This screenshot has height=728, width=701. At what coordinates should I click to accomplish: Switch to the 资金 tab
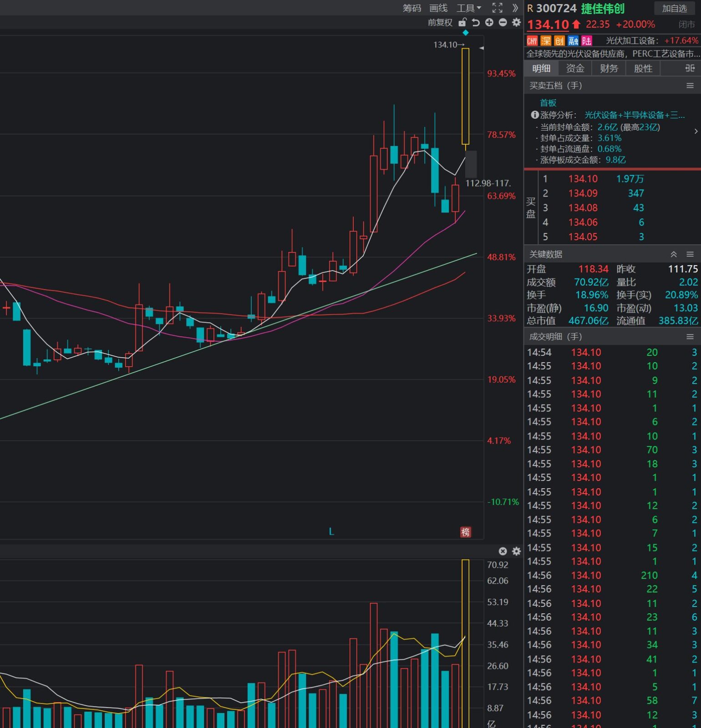pos(575,68)
